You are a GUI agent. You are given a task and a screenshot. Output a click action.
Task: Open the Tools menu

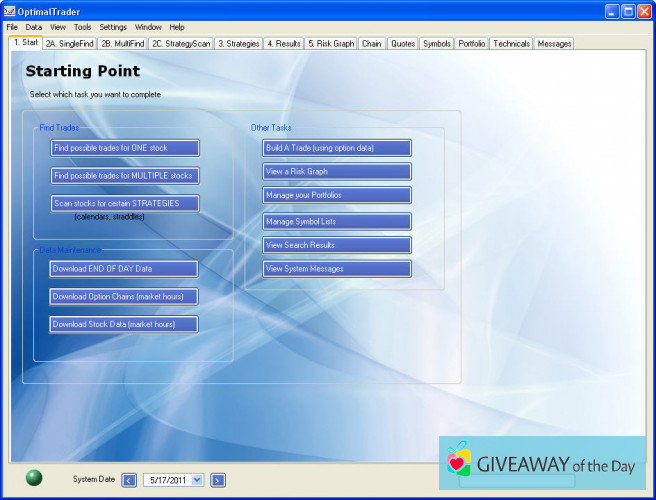82,27
